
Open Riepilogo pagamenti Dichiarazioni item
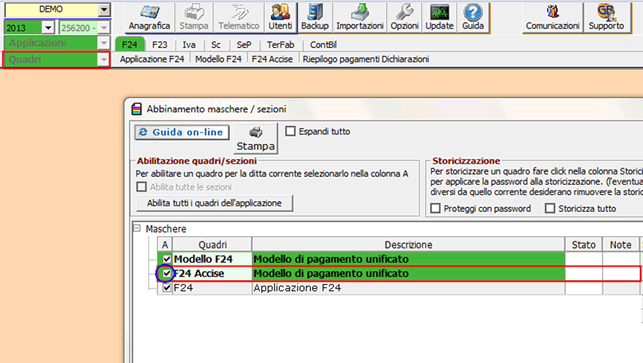pos(366,59)
